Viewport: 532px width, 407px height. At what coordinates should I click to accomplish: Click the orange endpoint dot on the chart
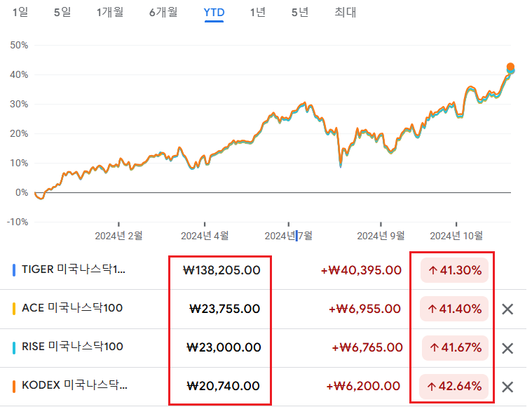pyautogui.click(x=510, y=67)
